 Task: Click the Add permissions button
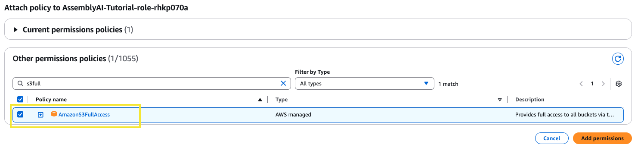(x=602, y=138)
